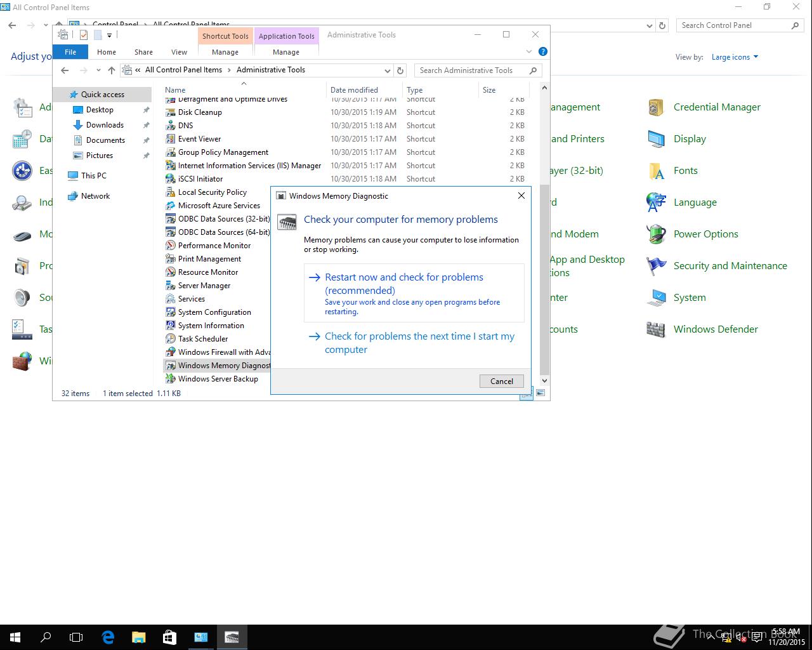Select the IIS Manager icon
This screenshot has width=812, height=650.
(170, 166)
